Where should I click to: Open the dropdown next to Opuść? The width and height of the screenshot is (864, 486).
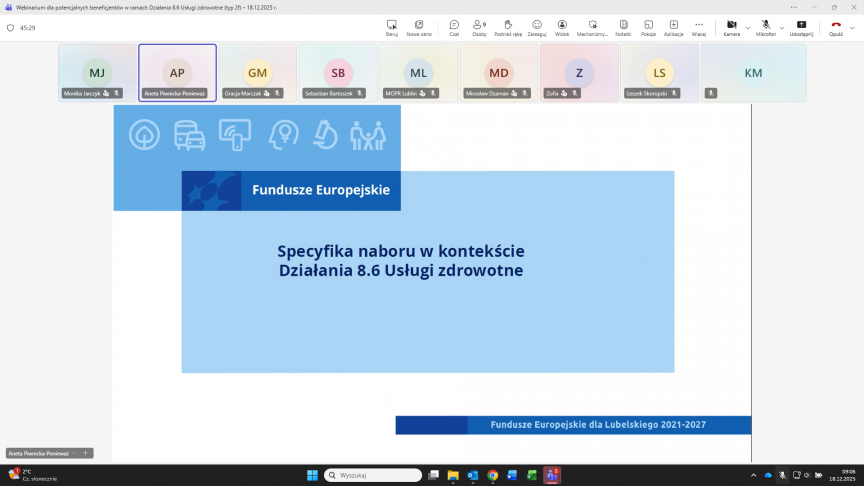852,27
